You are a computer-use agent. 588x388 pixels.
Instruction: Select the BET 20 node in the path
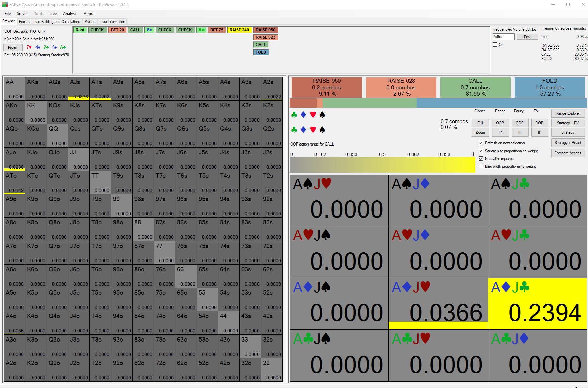tap(117, 30)
